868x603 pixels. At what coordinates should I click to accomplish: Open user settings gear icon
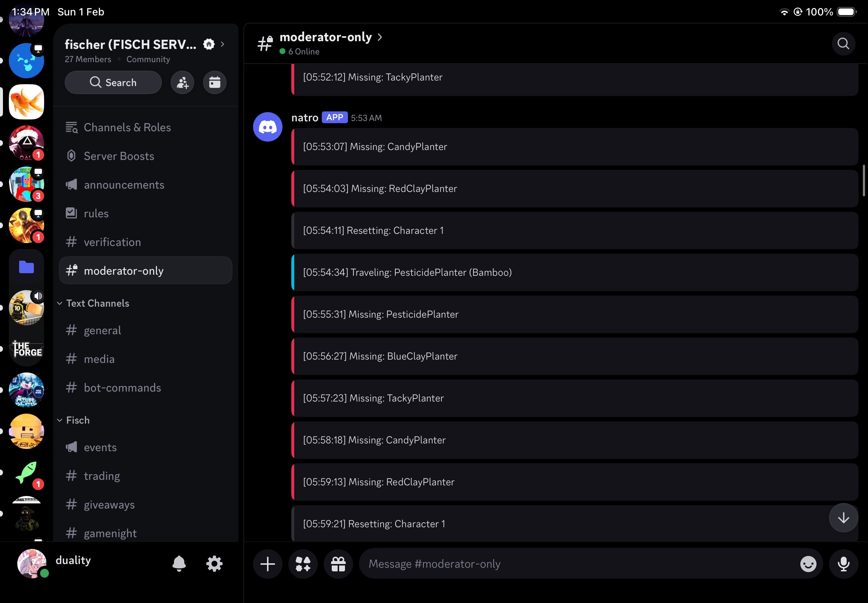(x=214, y=564)
